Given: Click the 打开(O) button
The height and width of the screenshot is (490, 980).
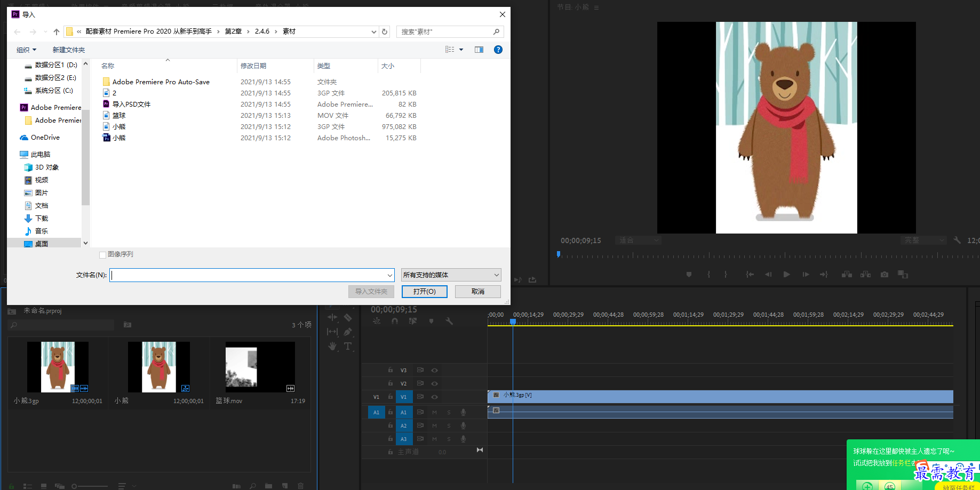Looking at the screenshot, I should point(425,292).
